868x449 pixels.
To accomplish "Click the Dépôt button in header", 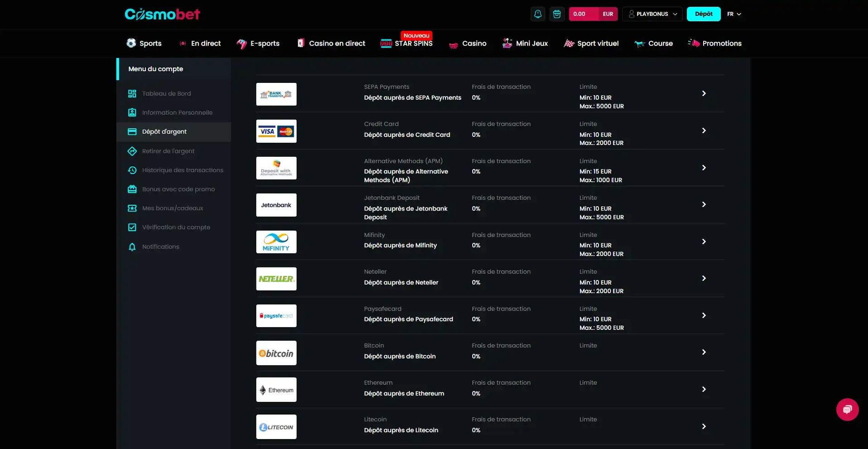I will click(704, 14).
